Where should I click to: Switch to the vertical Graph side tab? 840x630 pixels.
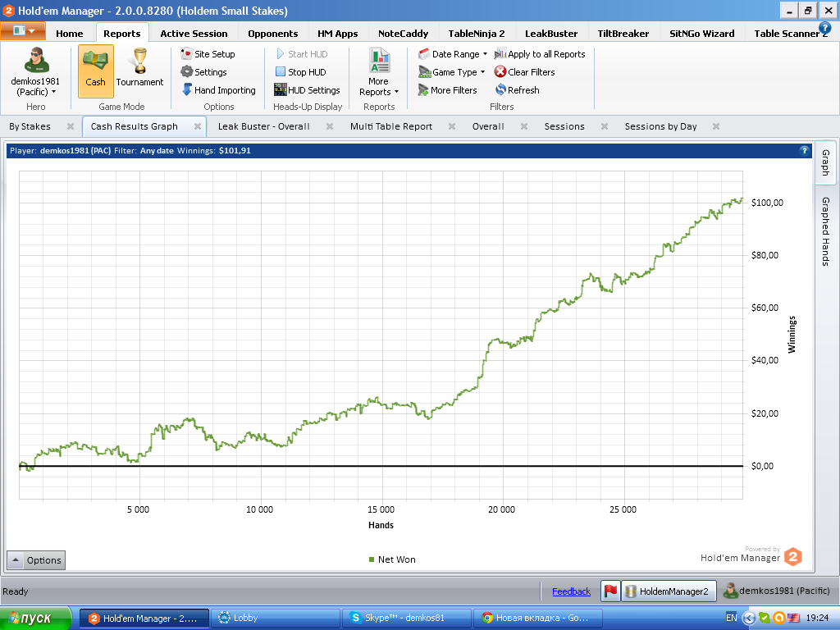click(825, 163)
